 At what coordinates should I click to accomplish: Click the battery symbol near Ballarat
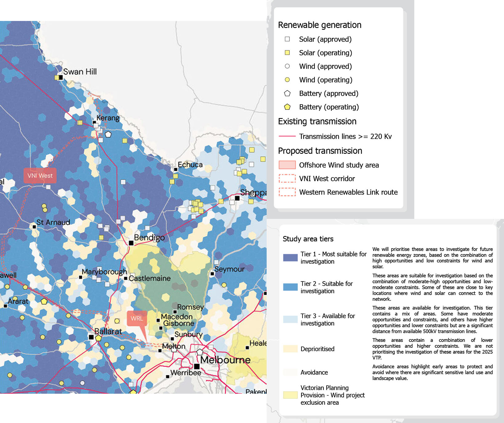[x=98, y=339]
